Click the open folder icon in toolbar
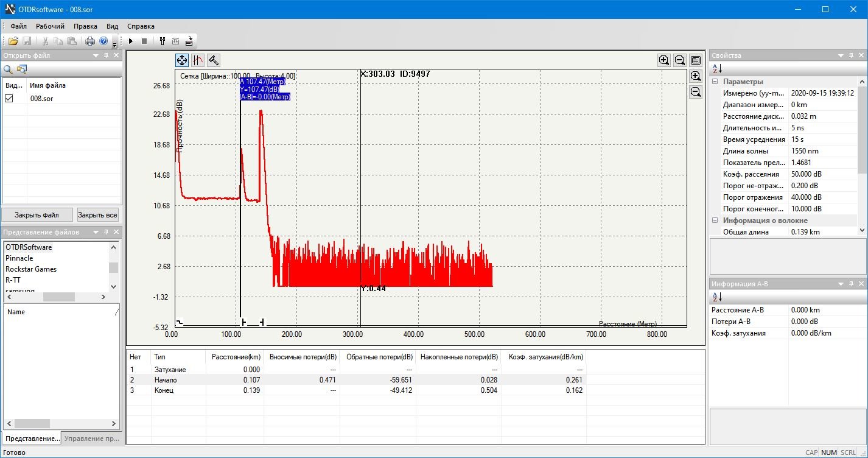Screen dimensions: 868x458 coord(13,41)
